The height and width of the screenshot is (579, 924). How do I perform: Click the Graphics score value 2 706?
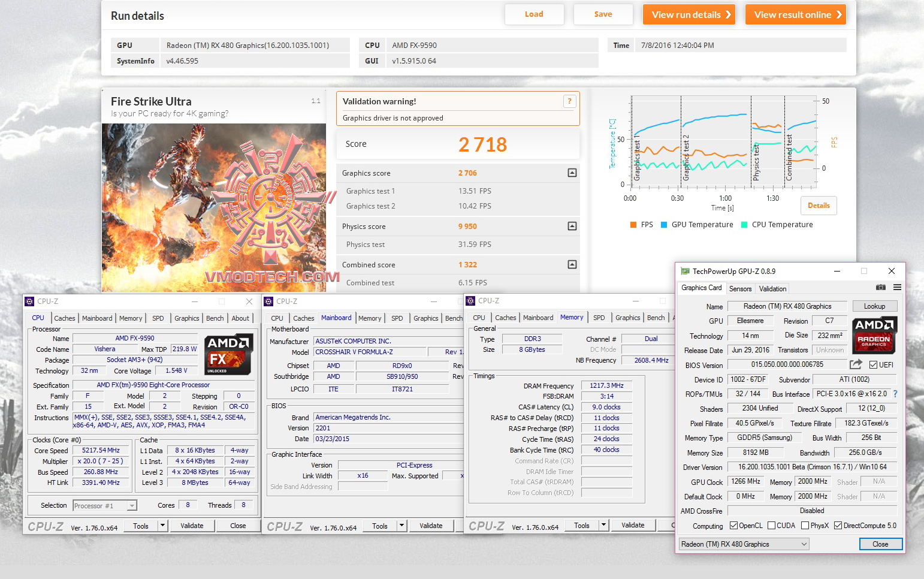pos(467,173)
